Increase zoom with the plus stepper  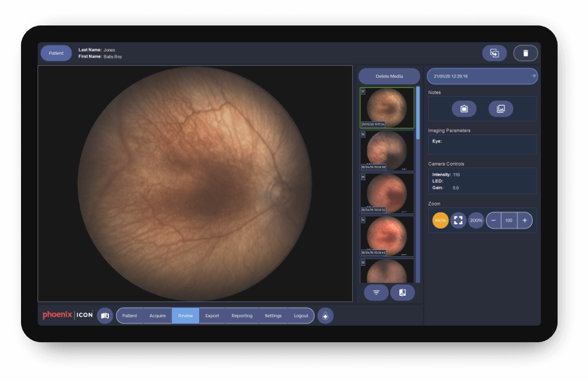point(524,220)
